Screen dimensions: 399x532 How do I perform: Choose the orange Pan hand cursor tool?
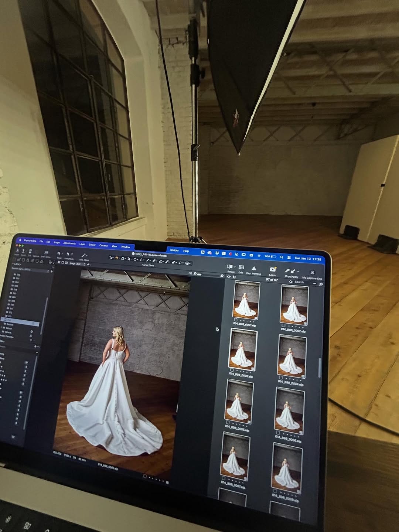pyautogui.click(x=117, y=258)
